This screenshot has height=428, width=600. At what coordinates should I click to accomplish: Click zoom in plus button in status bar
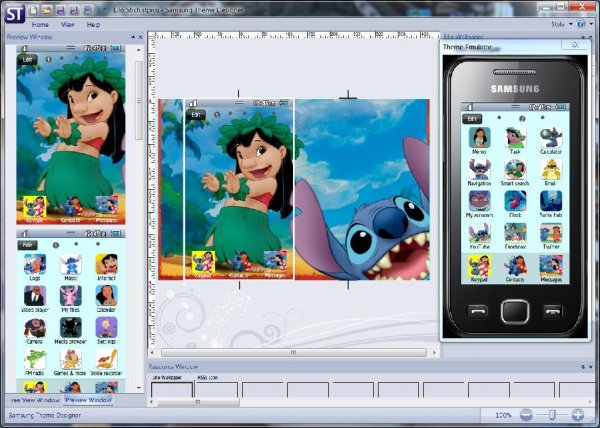click(578, 415)
